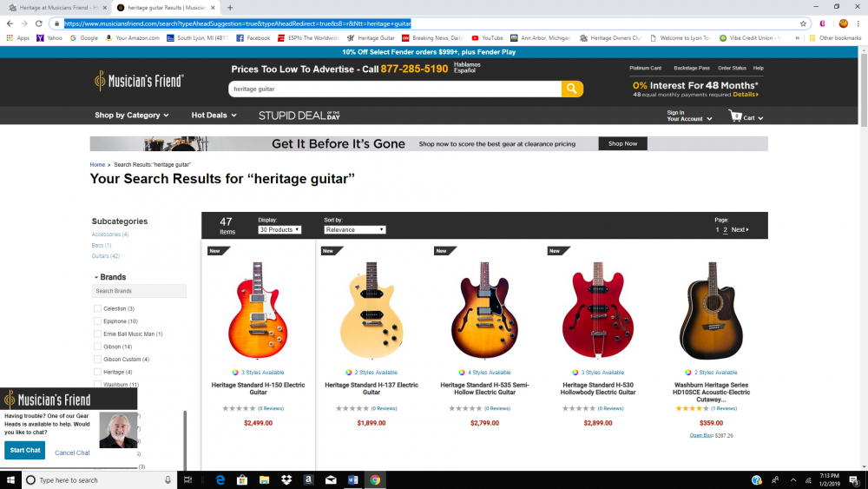Reload the page with the refresh icon
This screenshot has width=868, height=489.
pos(39,23)
